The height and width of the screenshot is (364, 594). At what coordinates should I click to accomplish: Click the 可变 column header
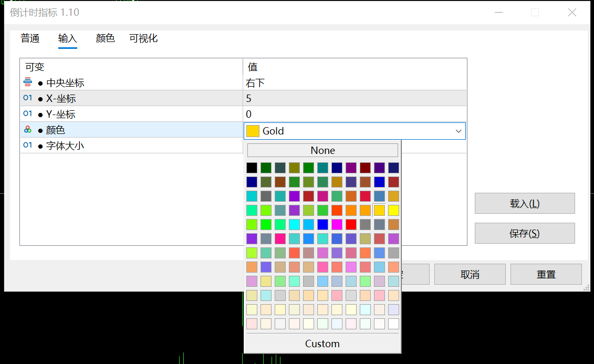[x=35, y=67]
